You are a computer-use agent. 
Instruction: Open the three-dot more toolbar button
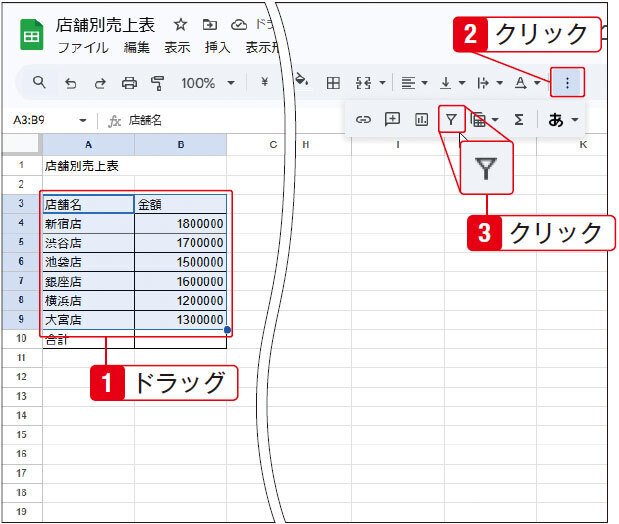pos(567,83)
